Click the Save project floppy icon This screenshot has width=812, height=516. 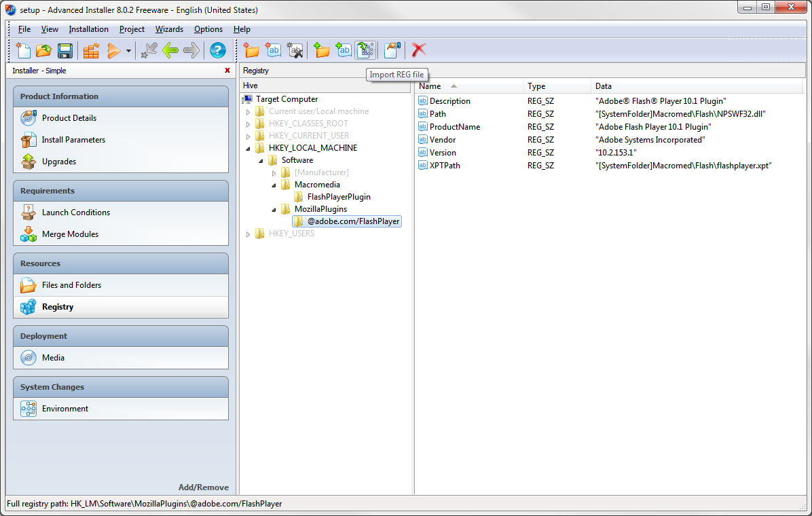[x=64, y=50]
